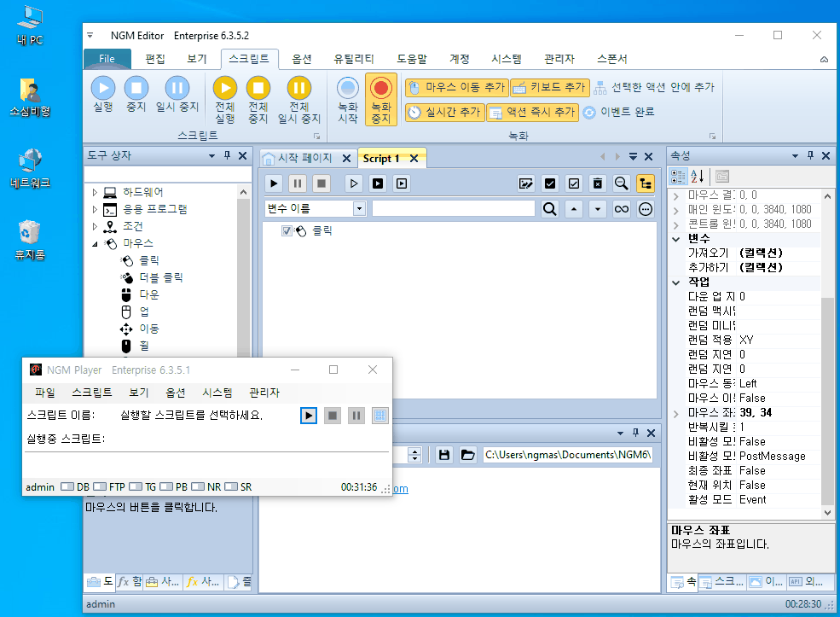Viewport: 840px width, 617px height.
Task: Click the 이벤트 완료 button
Action: [618, 112]
